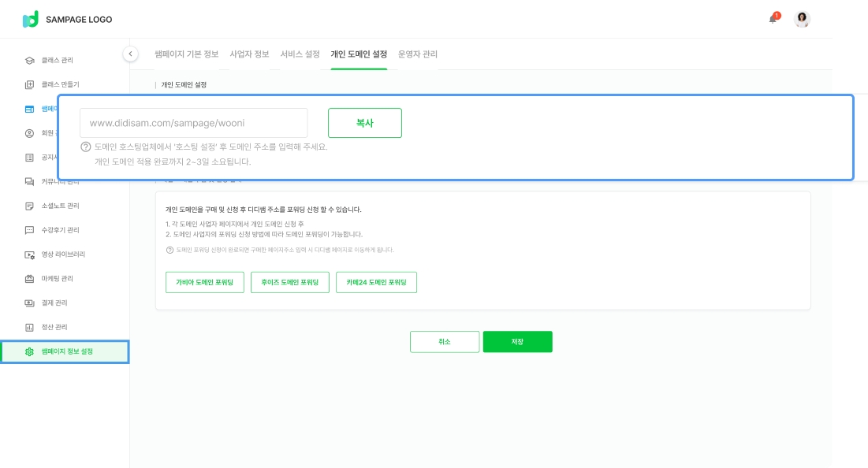Image resolution: width=868 pixels, height=468 pixels.
Task: Open 영상 라이브러리 in the sidebar
Action: [x=62, y=254]
